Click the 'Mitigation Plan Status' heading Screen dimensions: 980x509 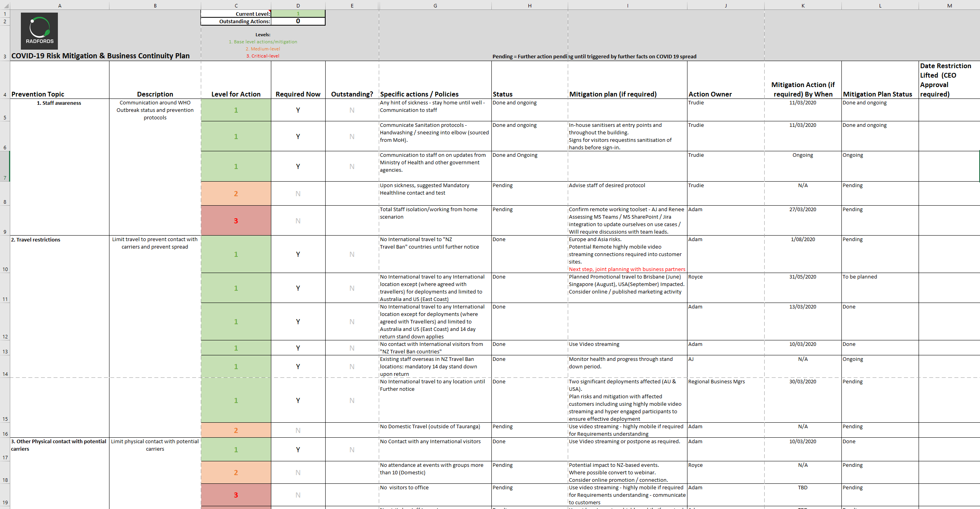pyautogui.click(x=877, y=94)
